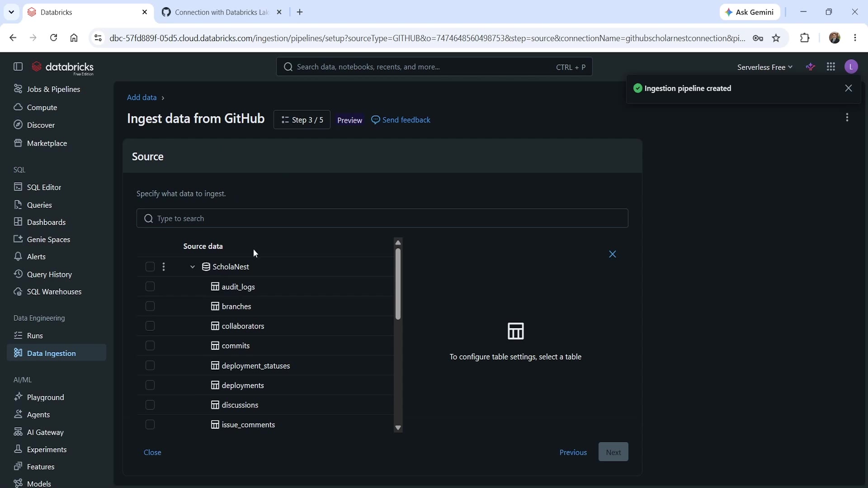
Task: Click the source list scrollbar thumb
Action: tap(398, 285)
